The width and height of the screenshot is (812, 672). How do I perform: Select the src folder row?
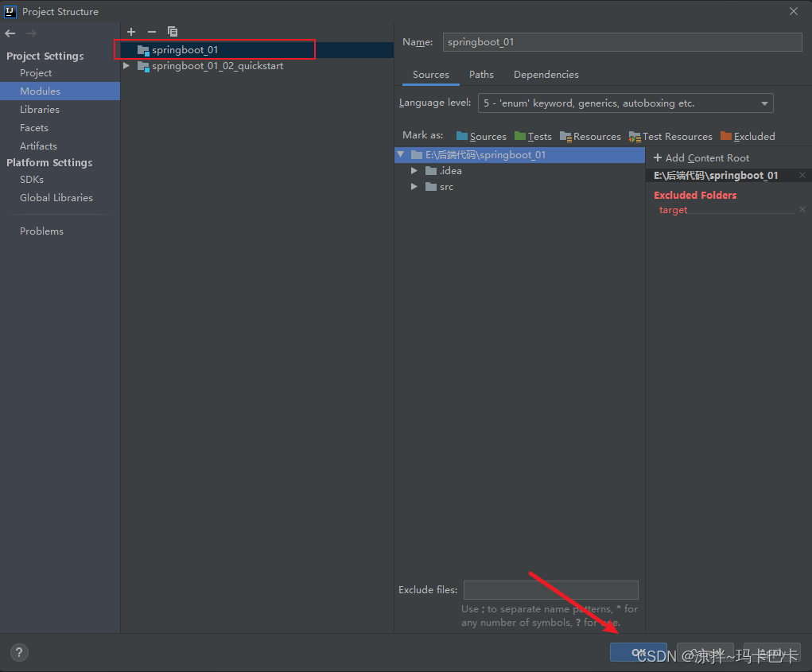[519, 186]
